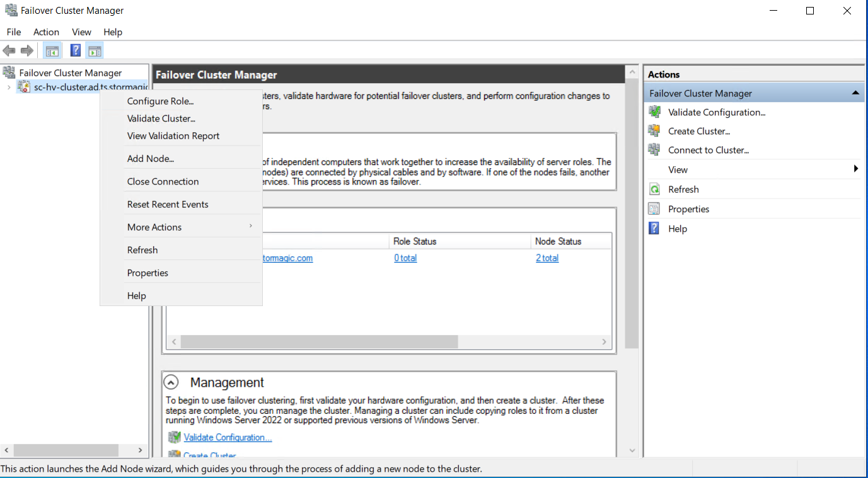Viewport: 868px width, 478px height.
Task: Click the tree pane scrollbar left arrow
Action: tap(6, 450)
